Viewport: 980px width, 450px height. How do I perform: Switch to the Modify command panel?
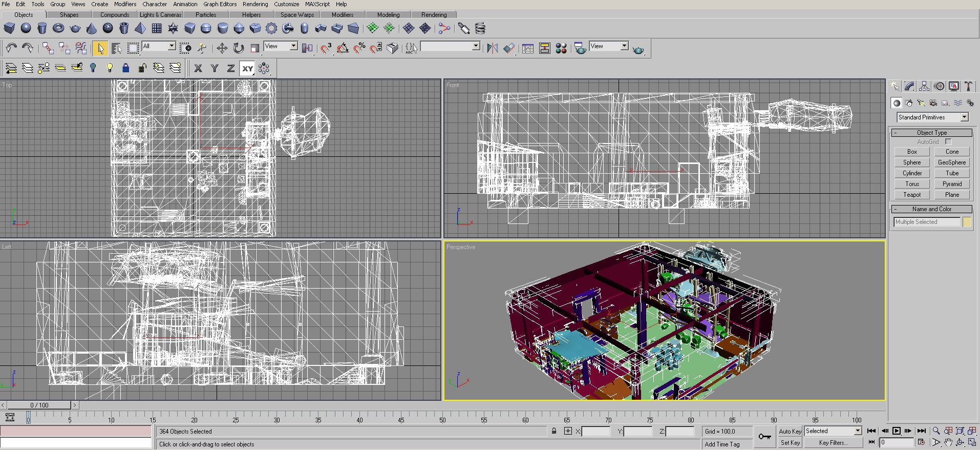(x=909, y=86)
